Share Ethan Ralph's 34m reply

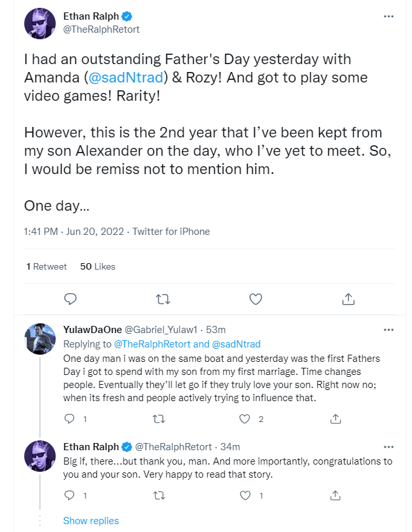click(335, 496)
